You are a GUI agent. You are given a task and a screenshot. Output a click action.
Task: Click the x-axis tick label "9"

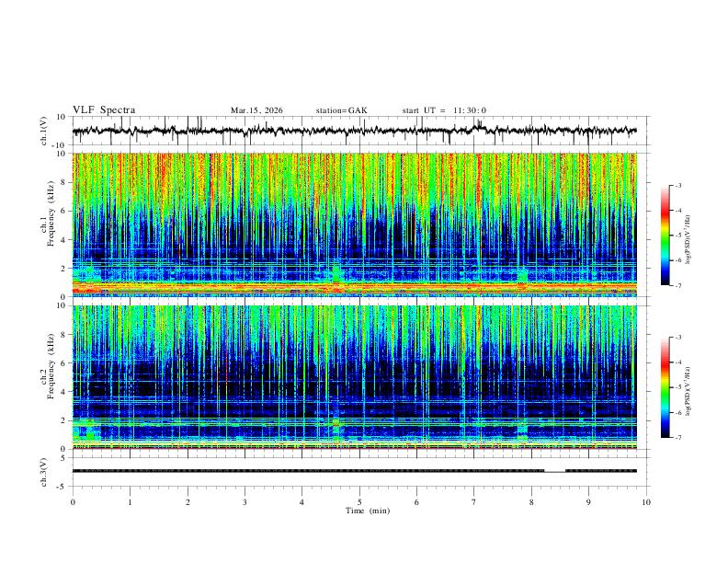(x=588, y=502)
